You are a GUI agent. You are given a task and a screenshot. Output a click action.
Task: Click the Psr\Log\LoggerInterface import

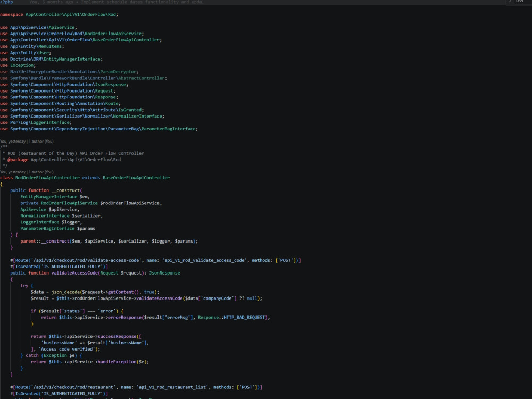coord(36,122)
